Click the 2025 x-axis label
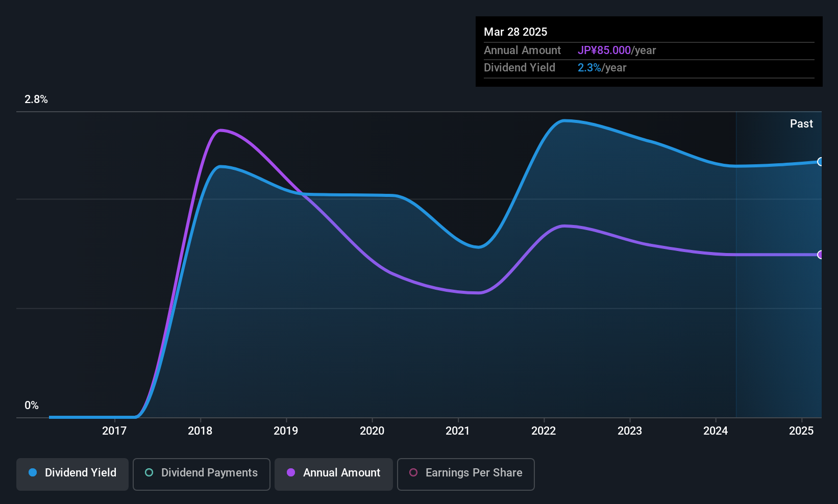Viewport: 838px width, 504px height. tap(801, 431)
